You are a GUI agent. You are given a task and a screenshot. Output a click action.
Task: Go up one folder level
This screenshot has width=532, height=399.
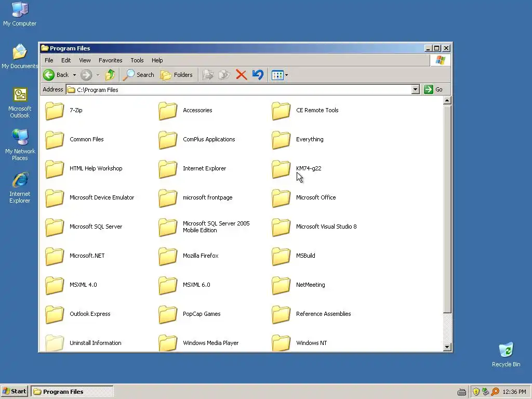coord(110,75)
